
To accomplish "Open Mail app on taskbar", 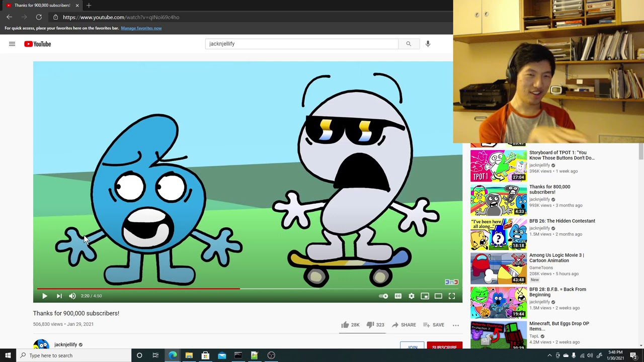I will pos(222,355).
